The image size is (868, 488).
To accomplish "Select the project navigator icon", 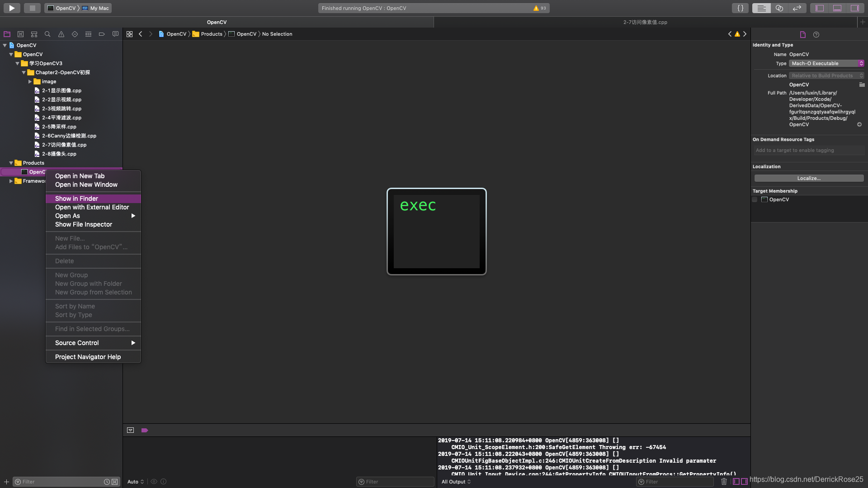I will 7,34.
